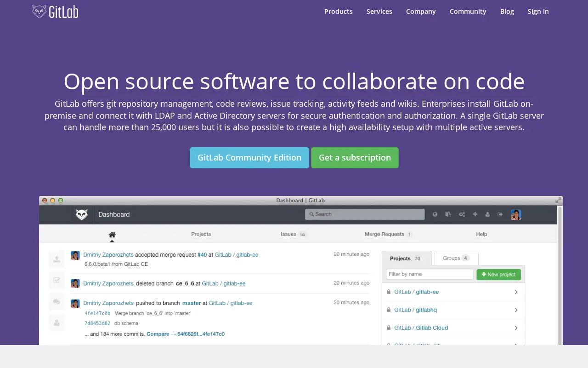Open commit 4fe147c0b link
The height and width of the screenshot is (368, 588).
[x=97, y=313]
